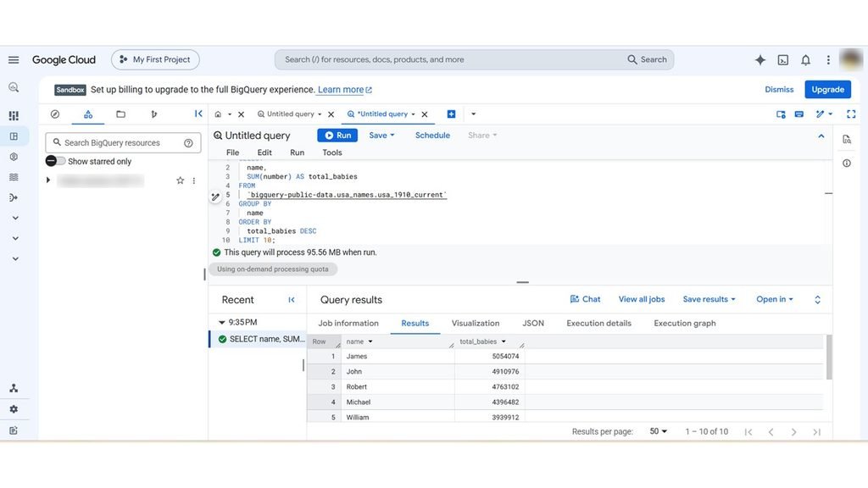Open the settings gear in the left sidebar
868x488 pixels.
[x=14, y=409]
